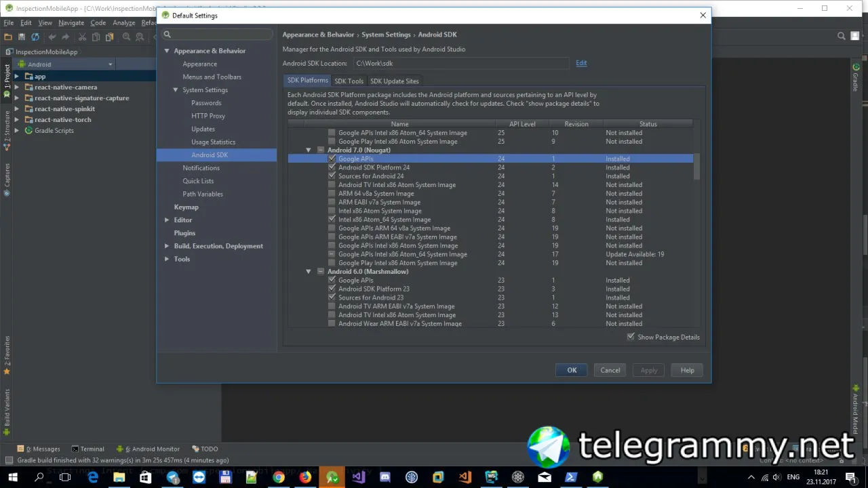Expand the Gradle Scripts node

click(x=18, y=131)
